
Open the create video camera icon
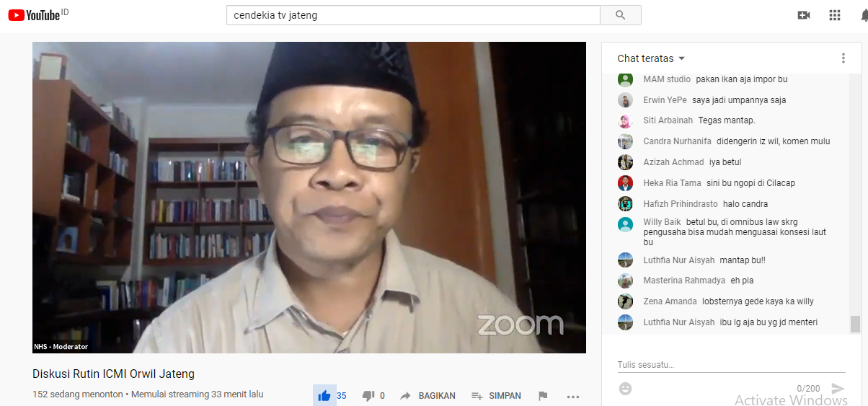(804, 15)
